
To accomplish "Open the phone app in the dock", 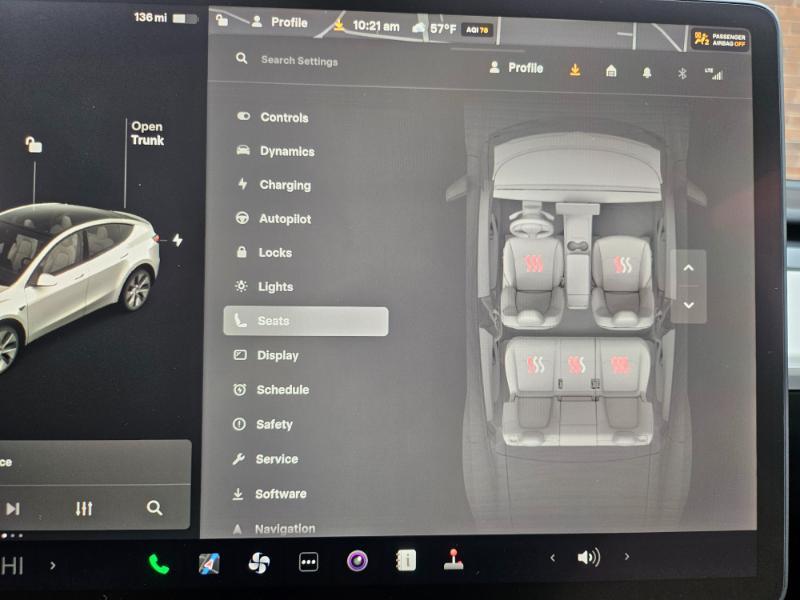I will coord(159,563).
